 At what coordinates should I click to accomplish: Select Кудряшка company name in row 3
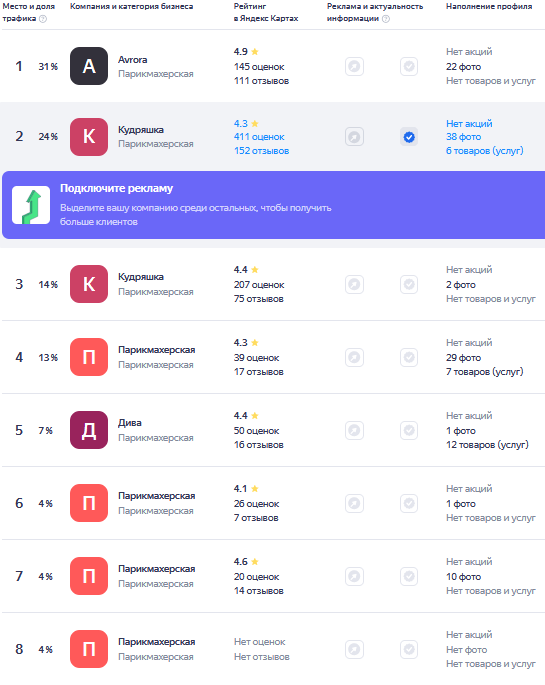tap(141, 277)
